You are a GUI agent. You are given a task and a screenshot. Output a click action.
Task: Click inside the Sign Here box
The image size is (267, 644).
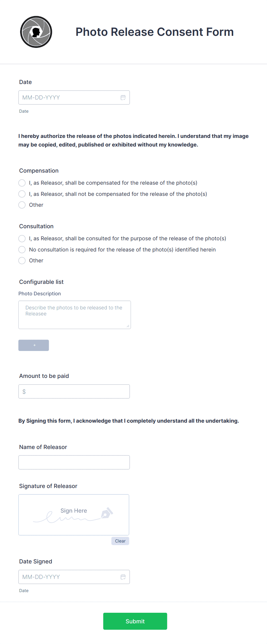[73, 515]
